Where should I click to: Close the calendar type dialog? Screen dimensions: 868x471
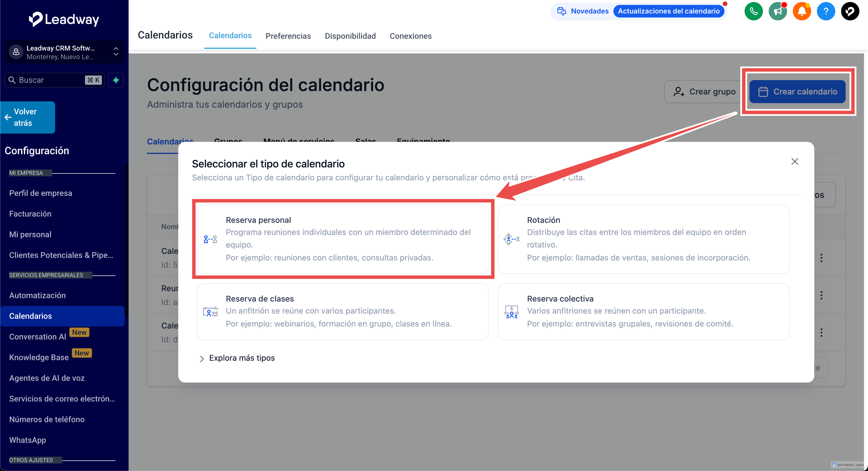point(795,161)
